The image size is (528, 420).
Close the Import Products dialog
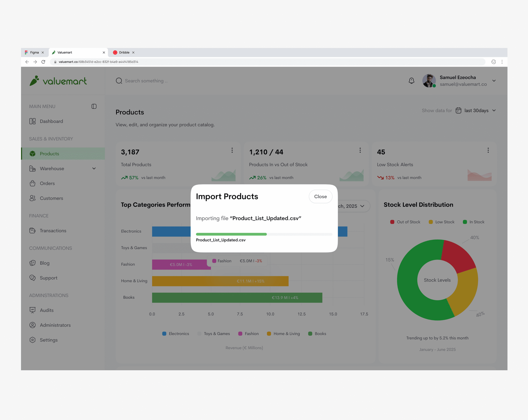[x=320, y=196]
